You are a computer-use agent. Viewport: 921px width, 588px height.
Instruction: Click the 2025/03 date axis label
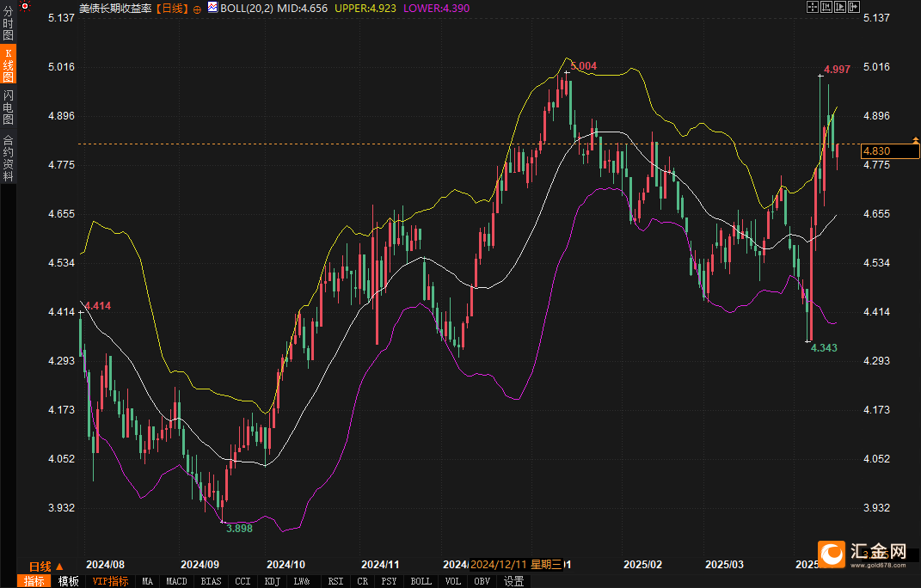(x=724, y=565)
